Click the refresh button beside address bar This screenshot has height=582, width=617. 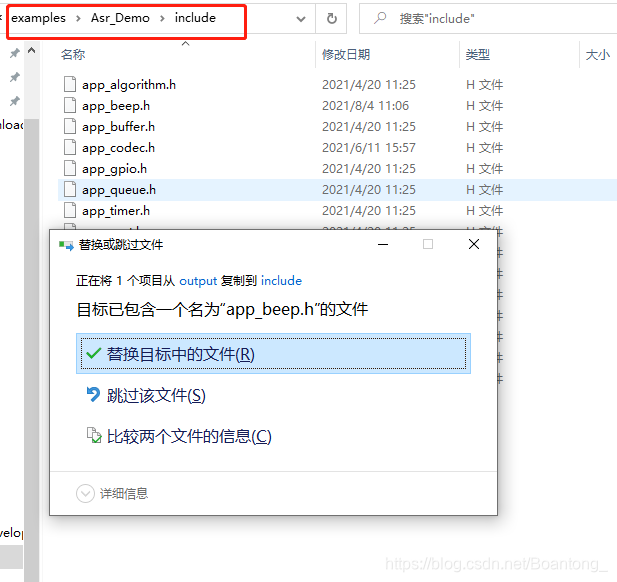pos(331,18)
